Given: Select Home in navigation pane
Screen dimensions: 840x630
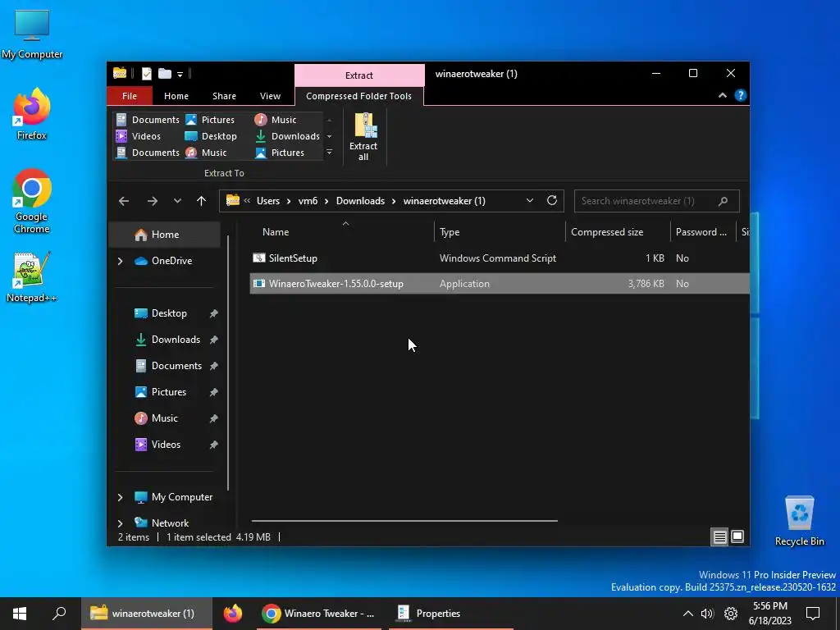Looking at the screenshot, I should click(x=165, y=235).
